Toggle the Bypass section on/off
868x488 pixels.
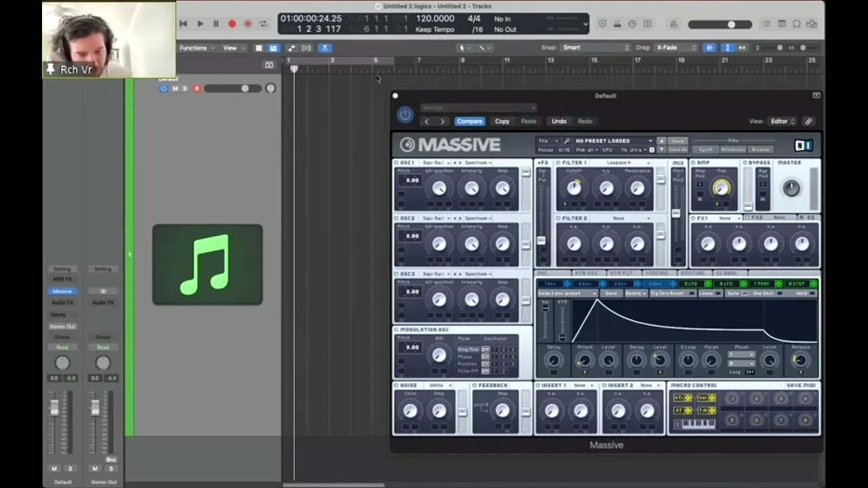[x=745, y=163]
